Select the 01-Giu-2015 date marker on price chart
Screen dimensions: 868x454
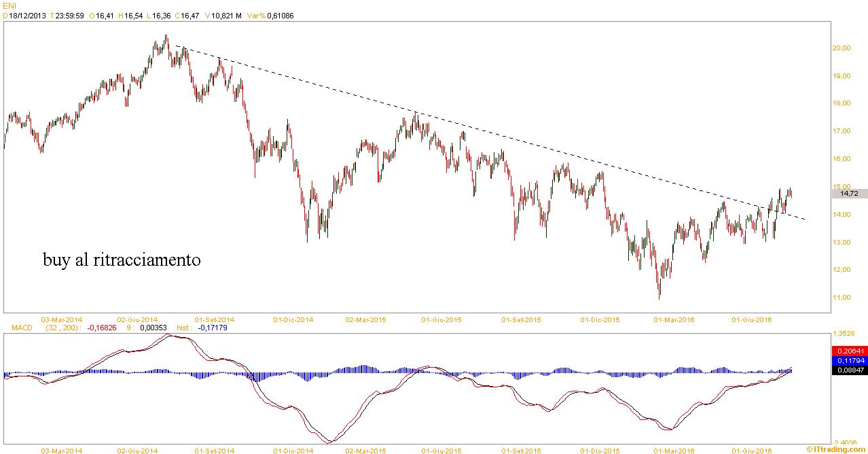pos(441,319)
